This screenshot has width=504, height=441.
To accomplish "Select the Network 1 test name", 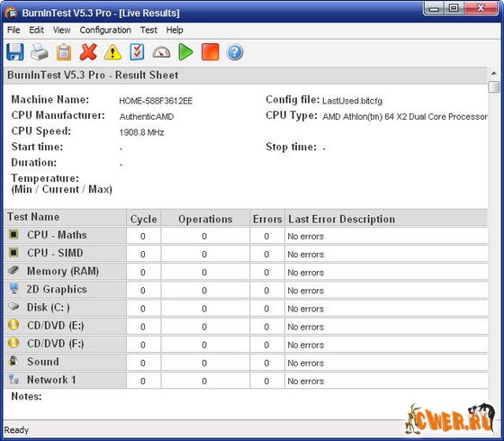I will (x=51, y=380).
